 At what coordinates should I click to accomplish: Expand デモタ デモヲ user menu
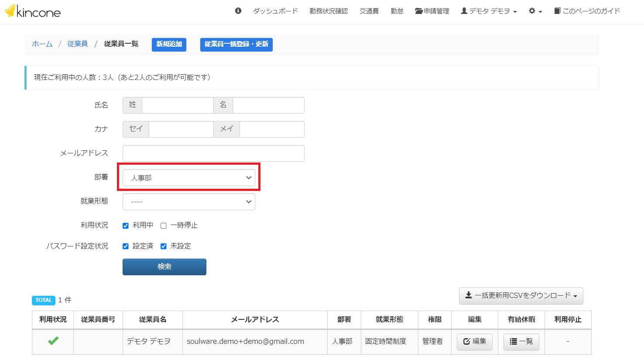tap(489, 11)
